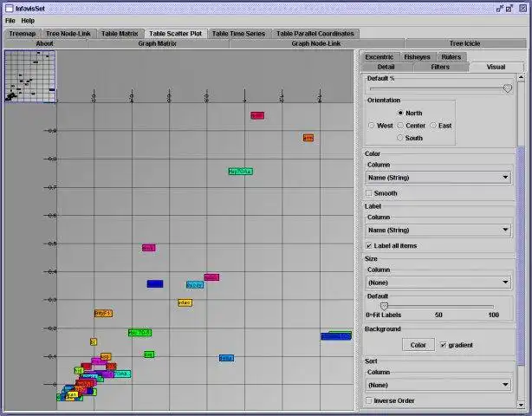The image size is (532, 416).
Task: Click the Size Default slider handle
Action: pyautogui.click(x=384, y=307)
